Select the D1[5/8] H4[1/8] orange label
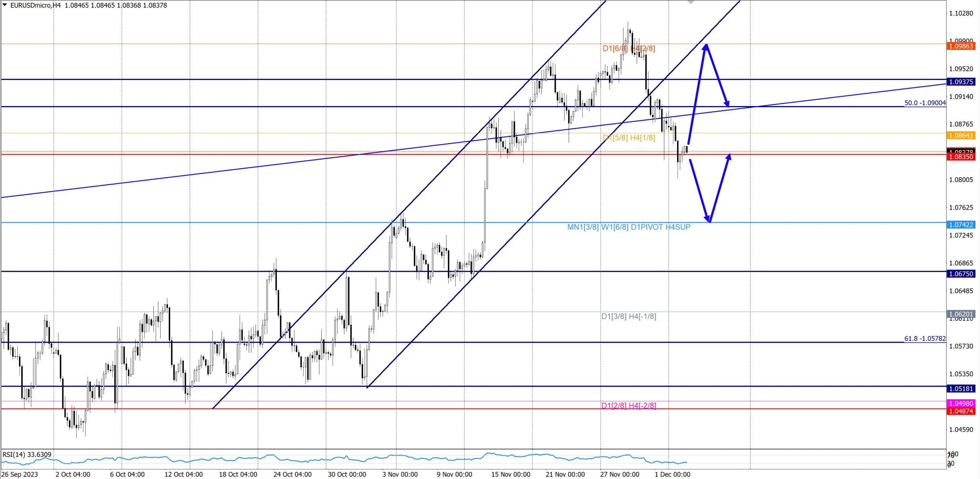Screen dimensions: 980x479 pos(629,137)
